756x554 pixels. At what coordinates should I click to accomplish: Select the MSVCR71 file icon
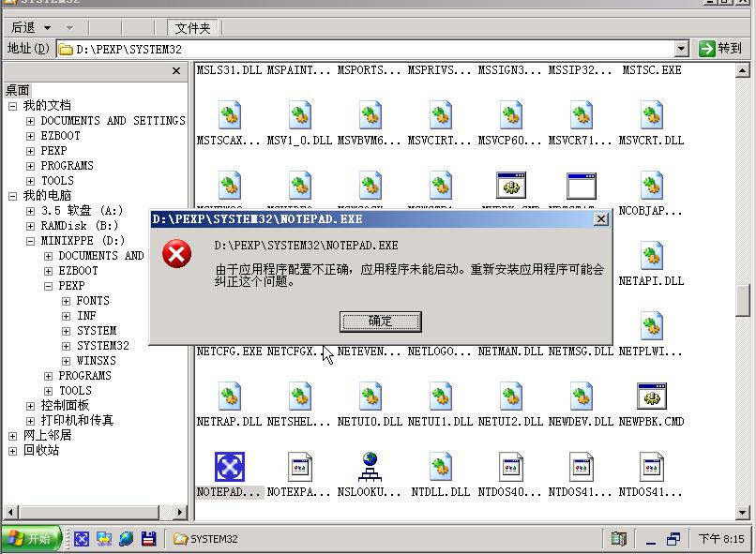click(x=582, y=115)
